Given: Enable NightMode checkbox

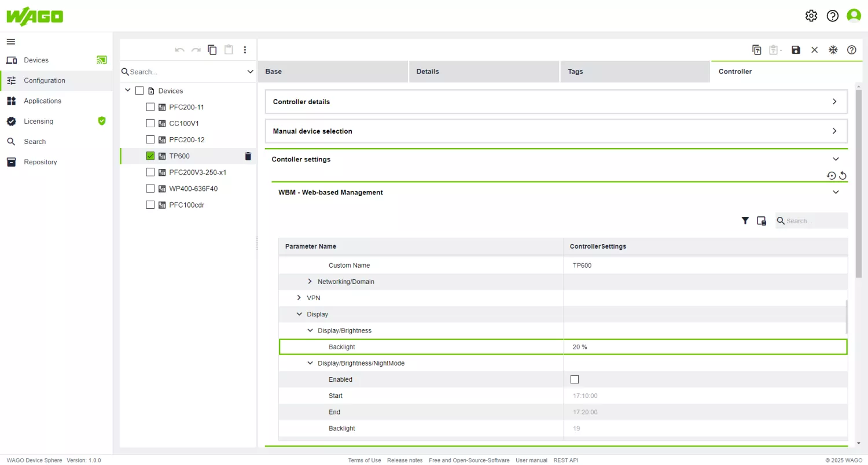Looking at the screenshot, I should click(x=575, y=379).
